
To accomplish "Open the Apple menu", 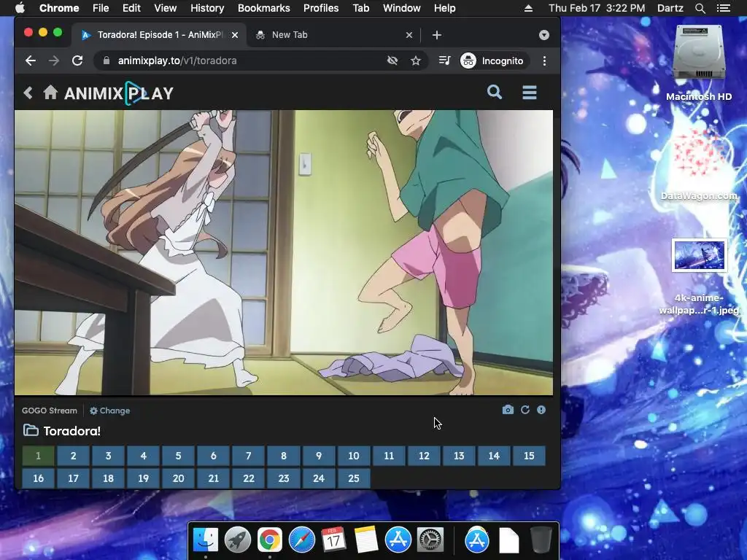I will point(20,8).
